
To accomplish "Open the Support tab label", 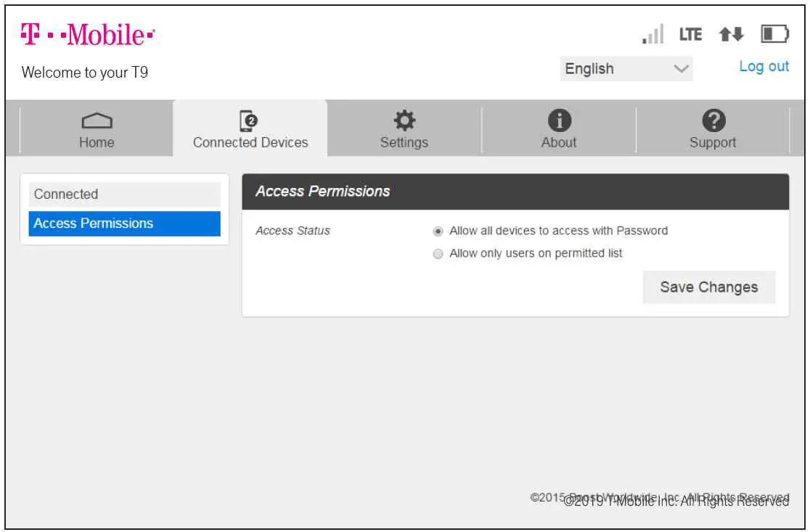I will point(712,142).
